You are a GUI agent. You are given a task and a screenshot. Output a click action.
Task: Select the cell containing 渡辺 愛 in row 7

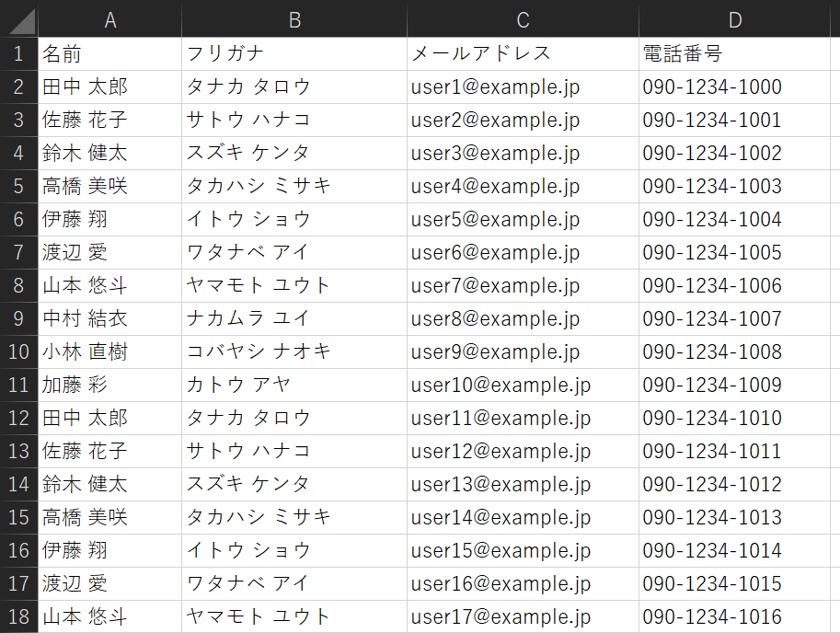pos(109,252)
